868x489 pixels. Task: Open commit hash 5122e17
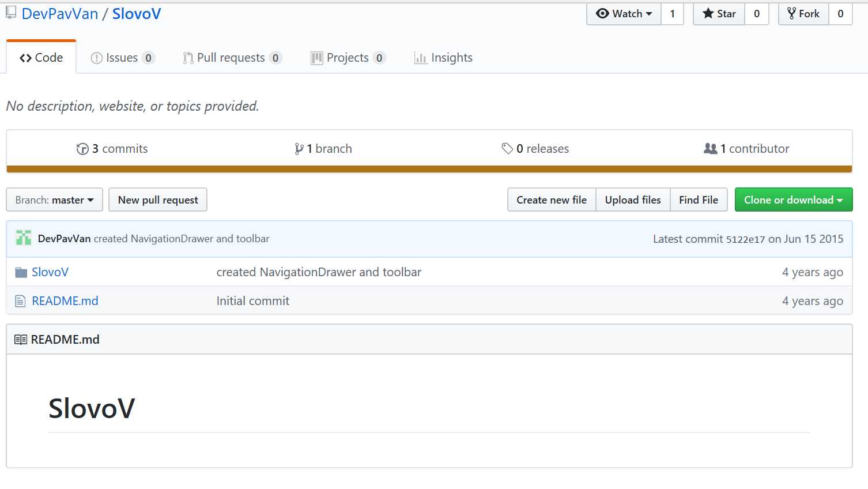[x=745, y=239]
